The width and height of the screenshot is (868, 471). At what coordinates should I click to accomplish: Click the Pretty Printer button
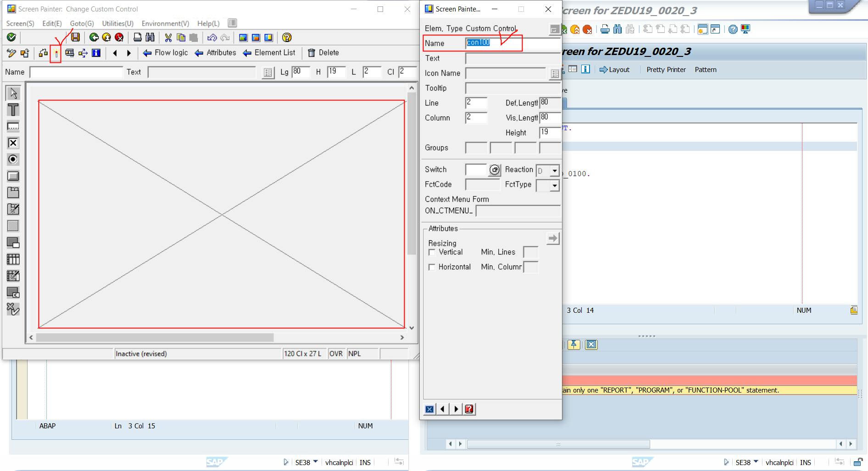[666, 70]
